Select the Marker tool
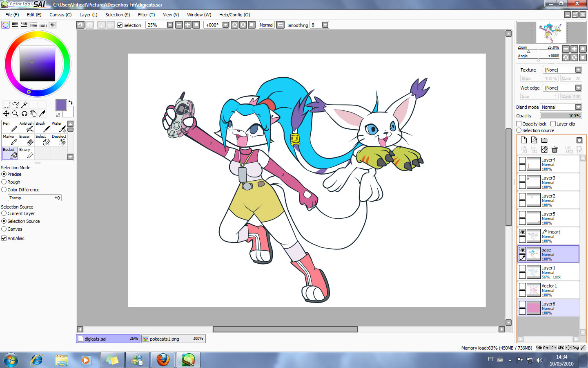Viewport: 588px width, 368px height. [x=10, y=140]
